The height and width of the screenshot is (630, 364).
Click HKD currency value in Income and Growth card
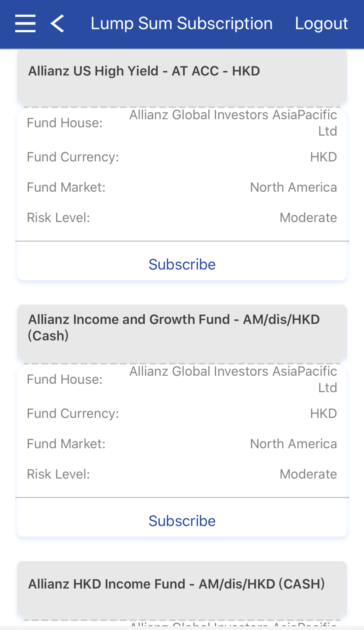tap(324, 413)
